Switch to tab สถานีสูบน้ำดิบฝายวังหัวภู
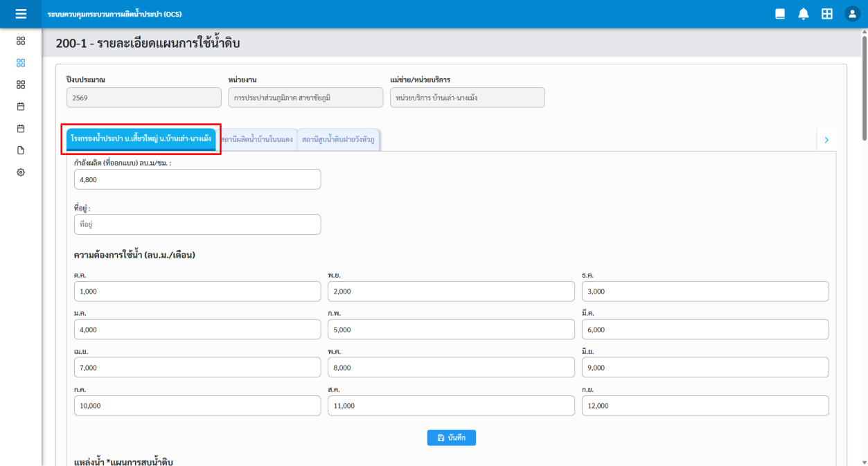The image size is (868, 466). point(338,139)
